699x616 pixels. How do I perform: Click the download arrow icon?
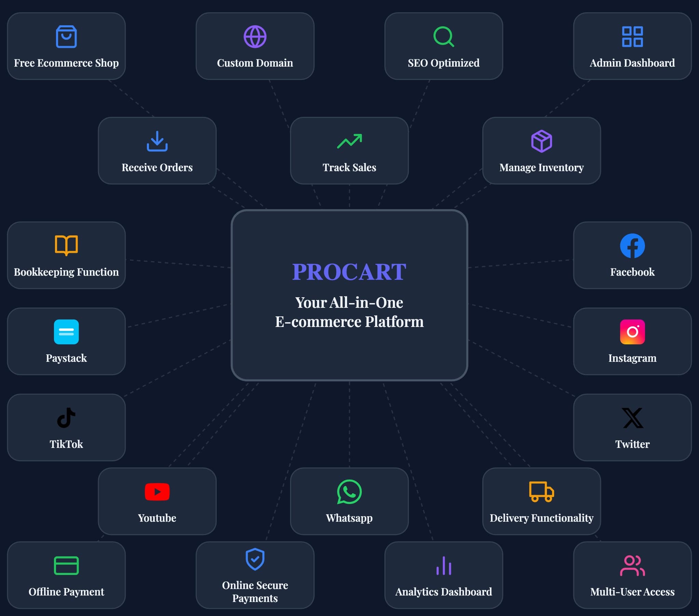tap(157, 141)
